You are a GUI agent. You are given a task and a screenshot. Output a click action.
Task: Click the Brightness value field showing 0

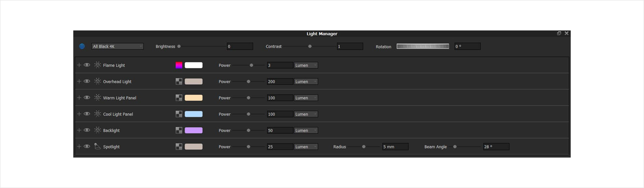pos(240,47)
